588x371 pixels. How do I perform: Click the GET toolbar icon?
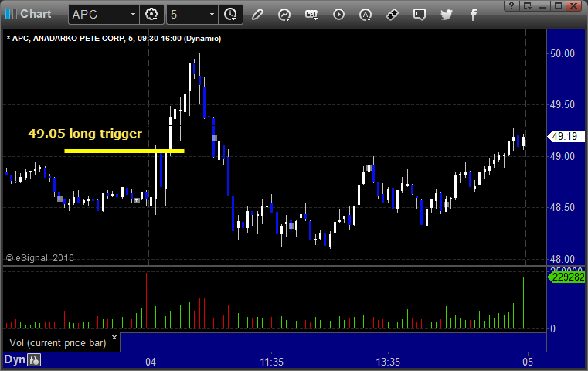click(x=311, y=15)
